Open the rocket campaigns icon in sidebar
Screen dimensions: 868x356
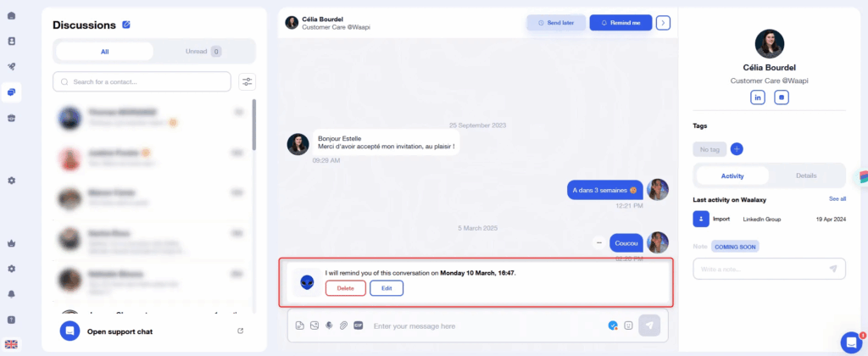(x=12, y=66)
